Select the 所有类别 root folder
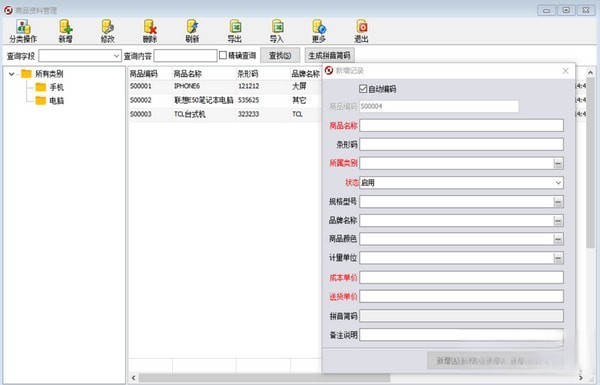The height and width of the screenshot is (385, 600). click(x=42, y=73)
